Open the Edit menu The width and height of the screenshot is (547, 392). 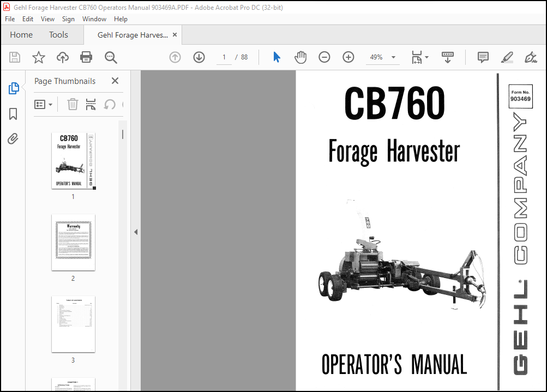point(28,19)
